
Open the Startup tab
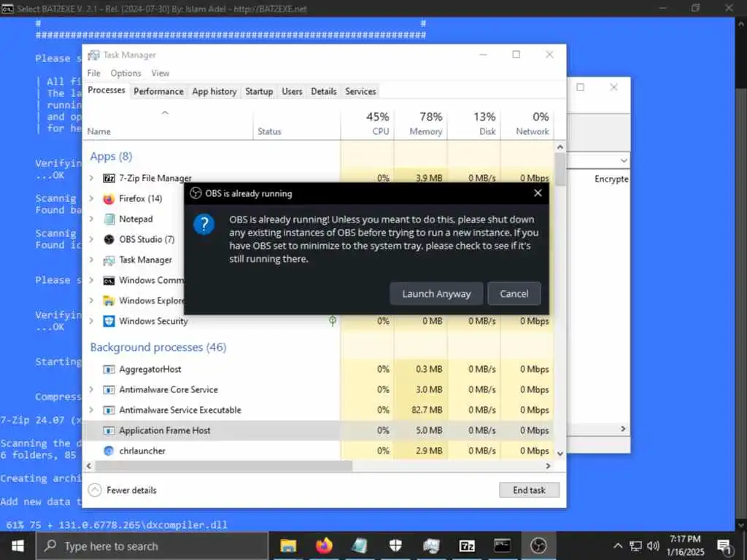(259, 91)
